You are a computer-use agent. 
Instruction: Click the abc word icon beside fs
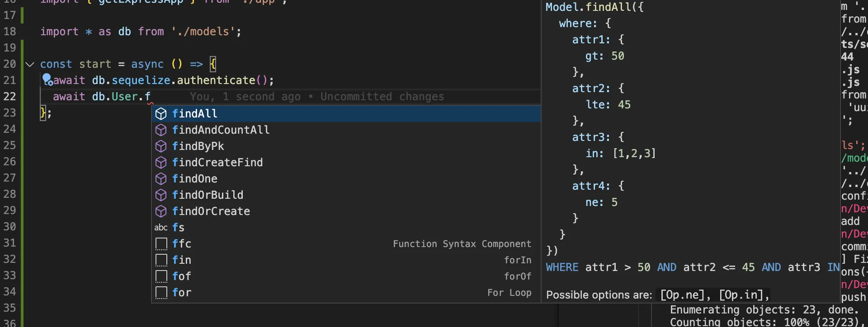(161, 228)
